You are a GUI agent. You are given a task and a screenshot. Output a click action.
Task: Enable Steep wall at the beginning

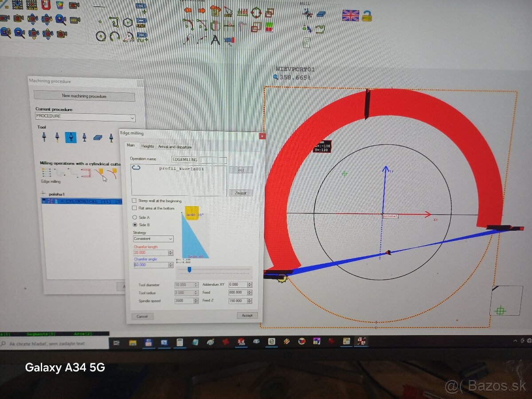[134, 200]
